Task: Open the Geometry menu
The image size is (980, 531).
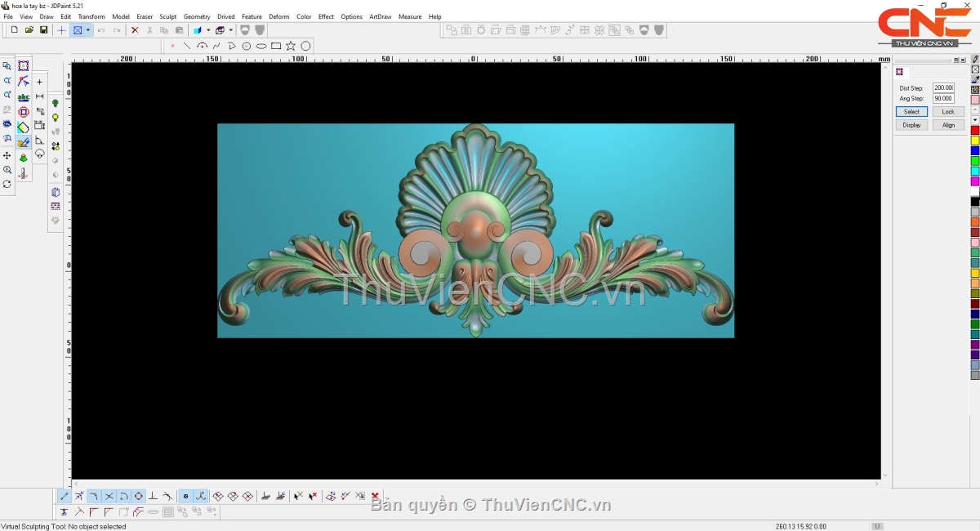Action: coord(197,16)
